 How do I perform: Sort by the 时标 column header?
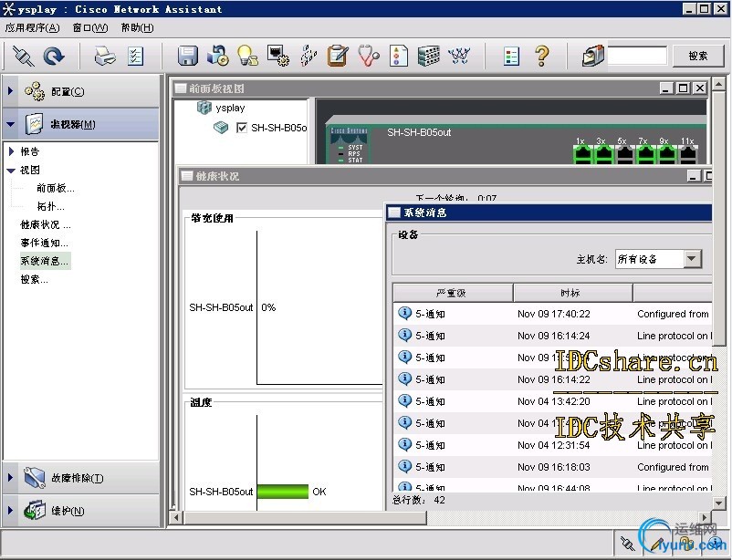point(573,293)
